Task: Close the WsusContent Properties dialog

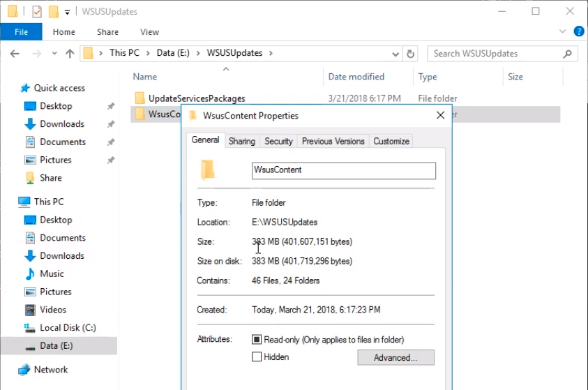Action: (x=441, y=115)
